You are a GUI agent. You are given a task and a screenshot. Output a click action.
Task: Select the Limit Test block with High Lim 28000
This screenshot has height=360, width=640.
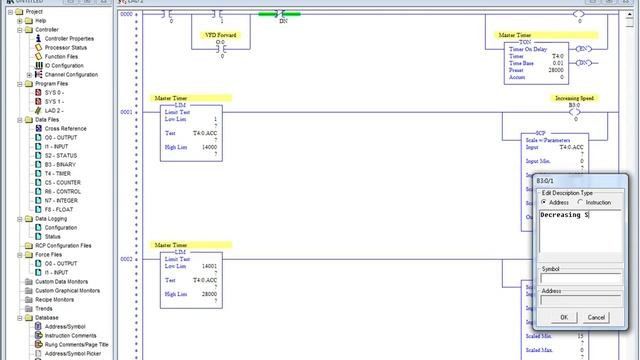(x=191, y=280)
